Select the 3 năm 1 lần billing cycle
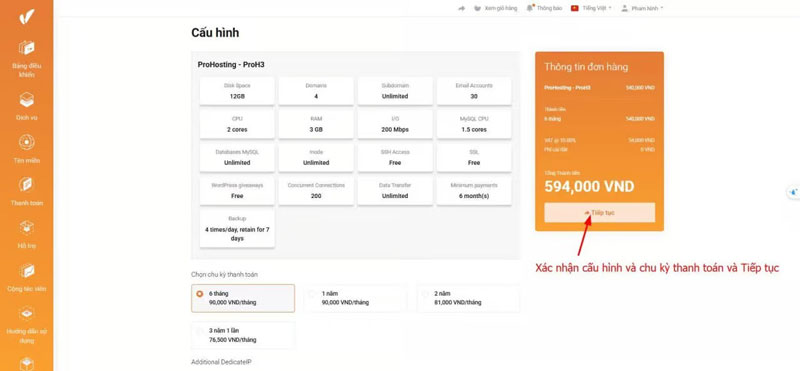Image resolution: width=800 pixels, height=371 pixels. point(243,335)
